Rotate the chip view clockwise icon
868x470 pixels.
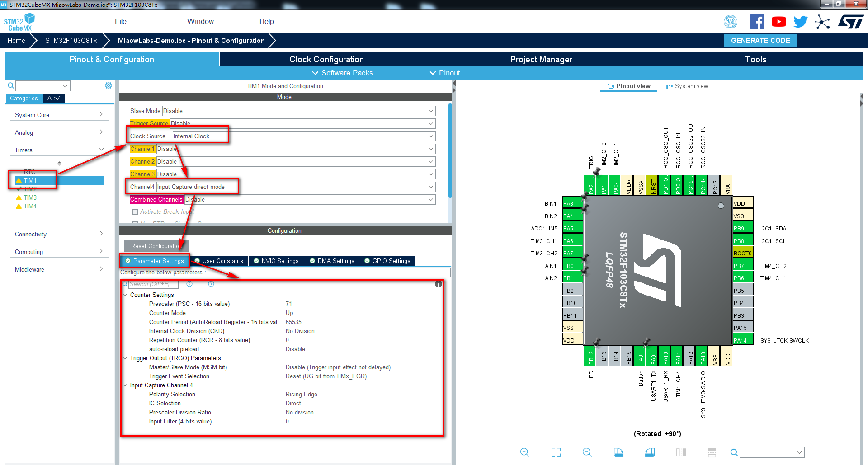tap(618, 452)
